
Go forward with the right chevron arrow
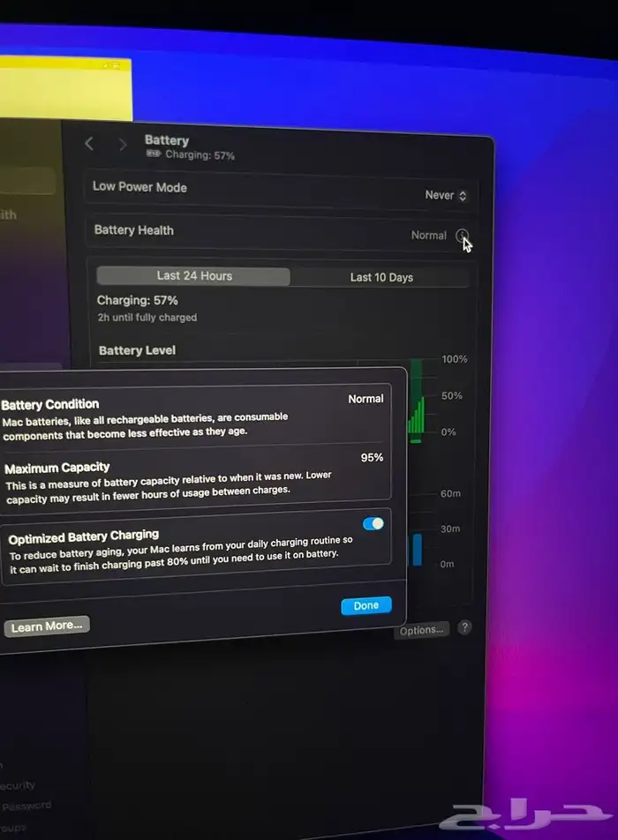pos(123,145)
